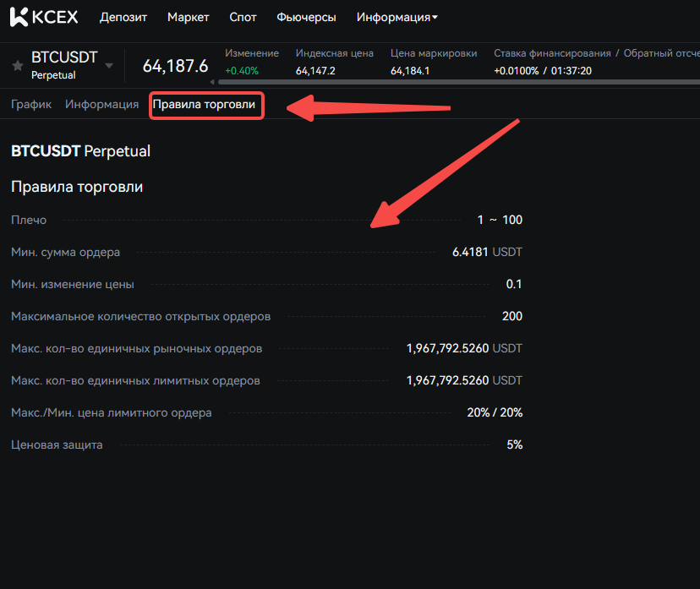Click the horizontal ticker scrollbar

tap(457, 82)
